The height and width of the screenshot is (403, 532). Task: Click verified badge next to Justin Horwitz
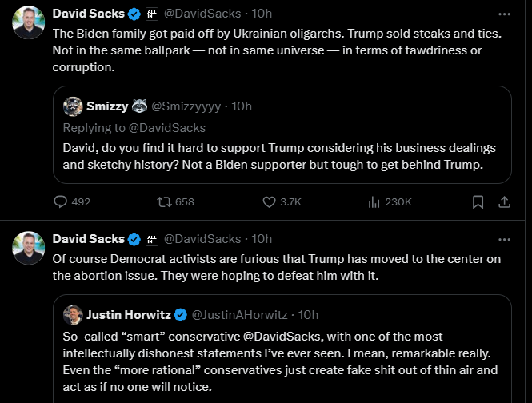click(181, 314)
